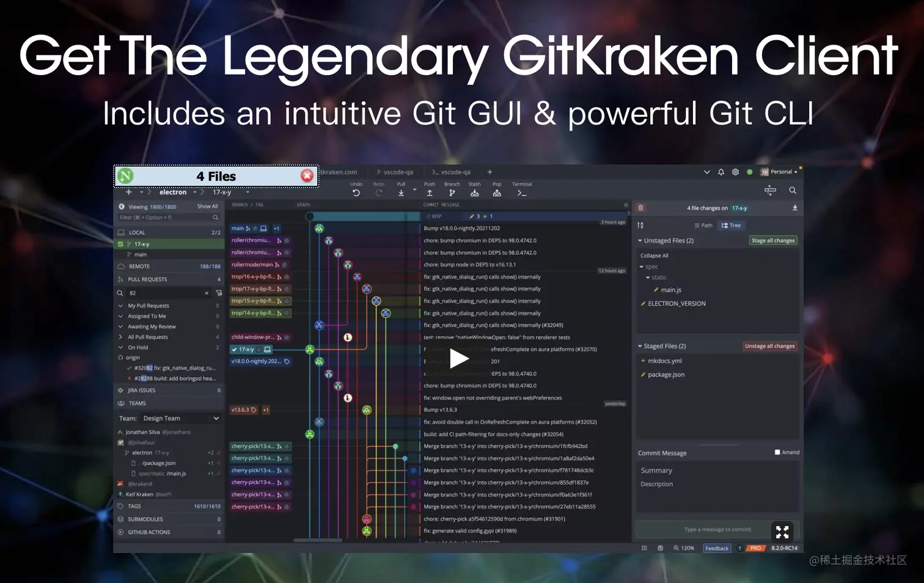
Task: Select mkdocs.yml staged file
Action: click(664, 361)
